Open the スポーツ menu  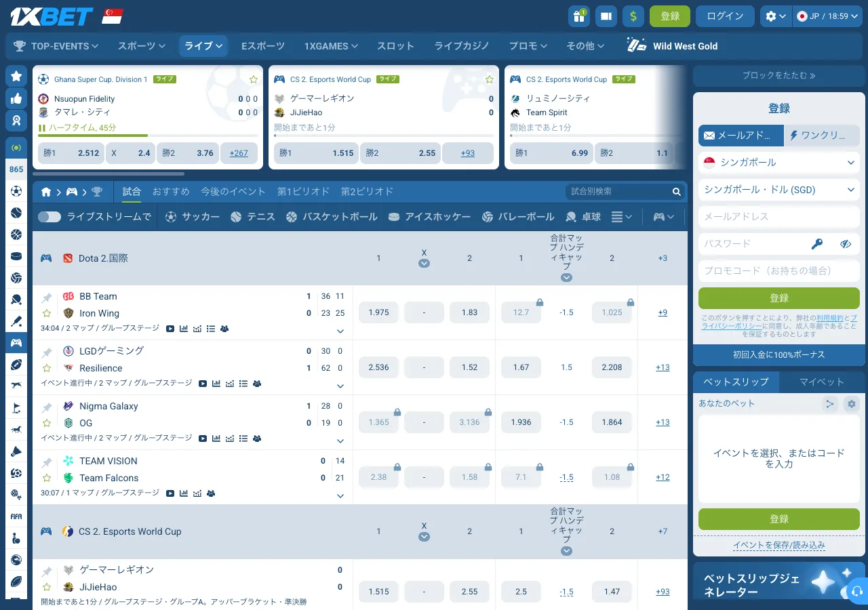(x=142, y=46)
